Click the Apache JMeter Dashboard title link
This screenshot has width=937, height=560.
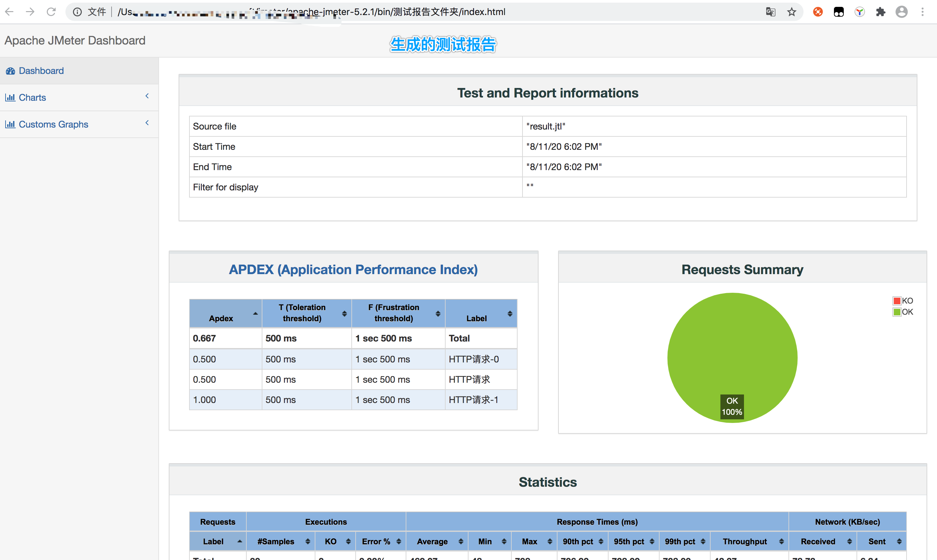click(75, 40)
